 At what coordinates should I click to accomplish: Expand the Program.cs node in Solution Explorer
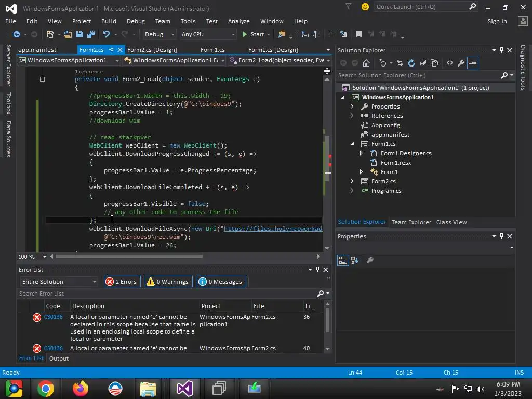(352, 191)
